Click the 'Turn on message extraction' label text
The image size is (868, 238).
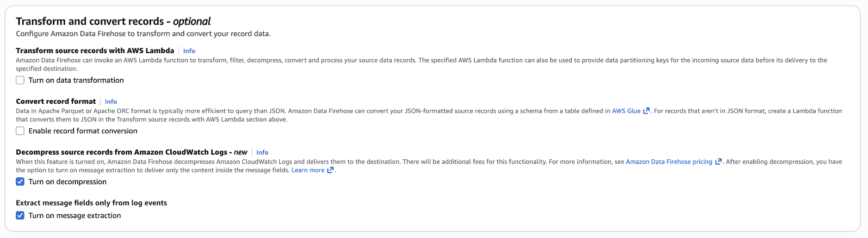pyautogui.click(x=74, y=215)
